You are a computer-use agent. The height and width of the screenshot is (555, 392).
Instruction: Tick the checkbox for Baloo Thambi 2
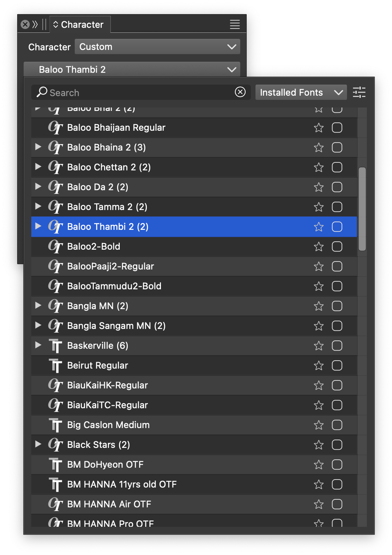click(x=337, y=227)
